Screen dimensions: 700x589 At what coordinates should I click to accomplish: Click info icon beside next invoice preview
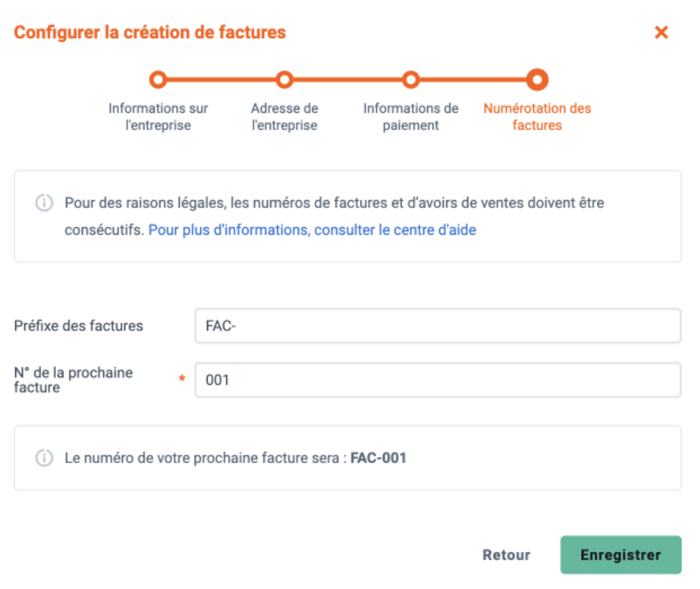click(44, 458)
